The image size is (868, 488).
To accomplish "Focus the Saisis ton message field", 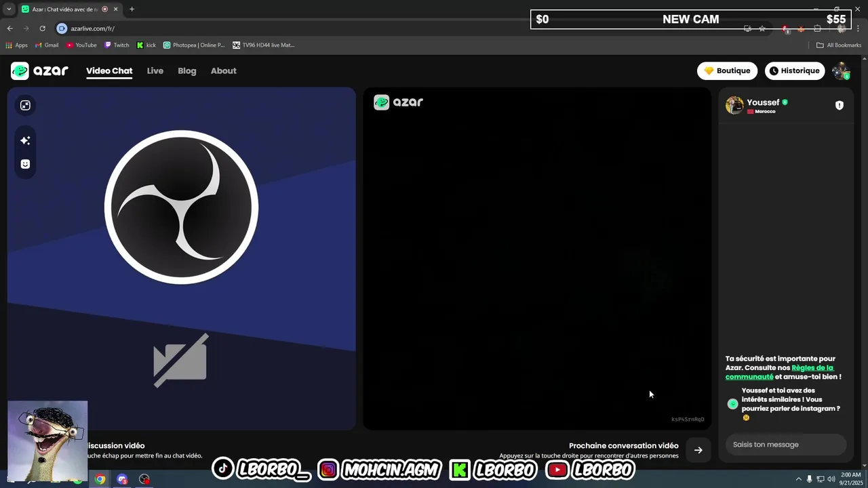I will 785,445.
